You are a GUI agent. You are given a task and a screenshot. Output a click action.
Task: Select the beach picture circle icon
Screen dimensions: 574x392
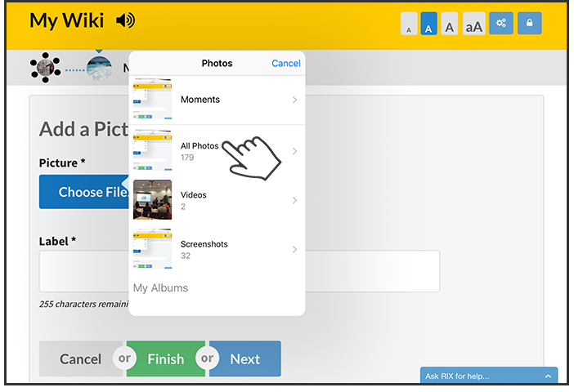coord(99,69)
